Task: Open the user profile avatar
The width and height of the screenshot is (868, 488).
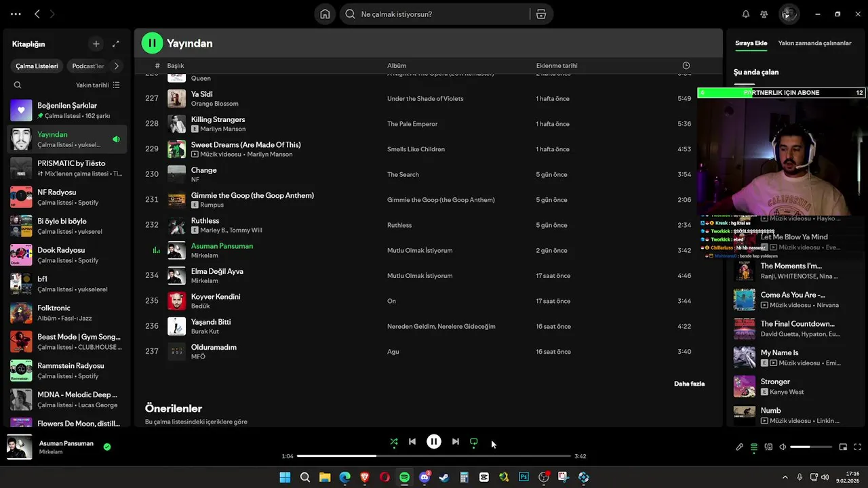Action: click(x=789, y=14)
